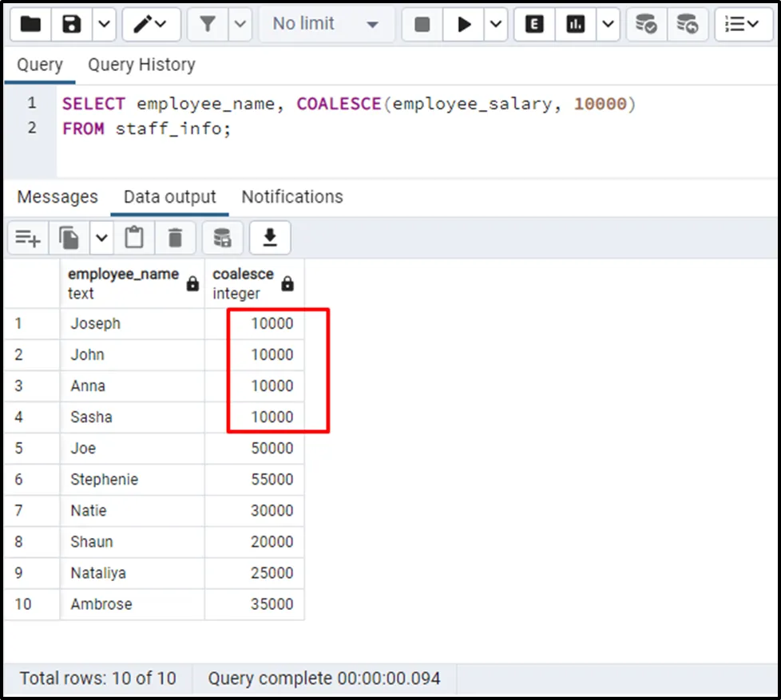Open the Messages tab
Screen dimensions: 781x700
point(57,197)
